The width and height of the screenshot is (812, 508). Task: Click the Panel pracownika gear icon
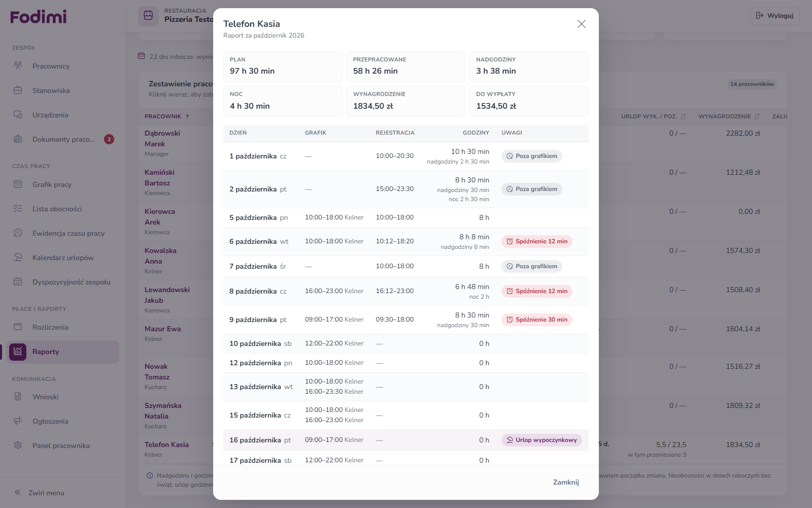(x=18, y=446)
